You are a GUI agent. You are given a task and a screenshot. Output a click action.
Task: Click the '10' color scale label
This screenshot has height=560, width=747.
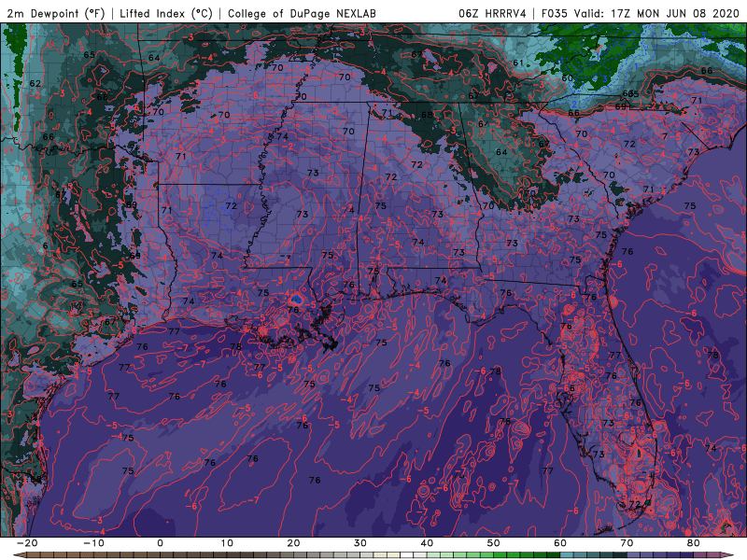click(x=227, y=543)
